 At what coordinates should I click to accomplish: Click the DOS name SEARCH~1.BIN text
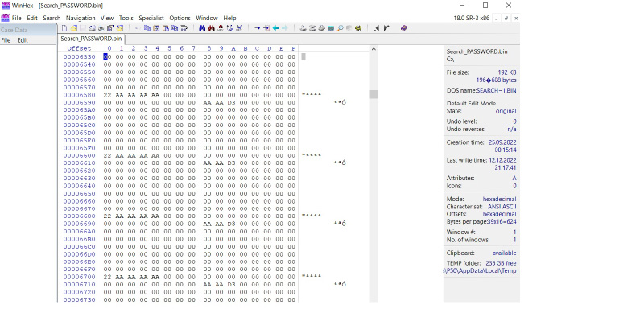tap(496, 90)
